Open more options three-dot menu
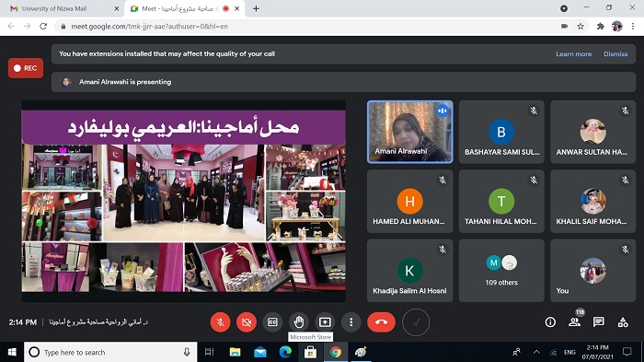Screen dimensions: 644x362 (351, 322)
